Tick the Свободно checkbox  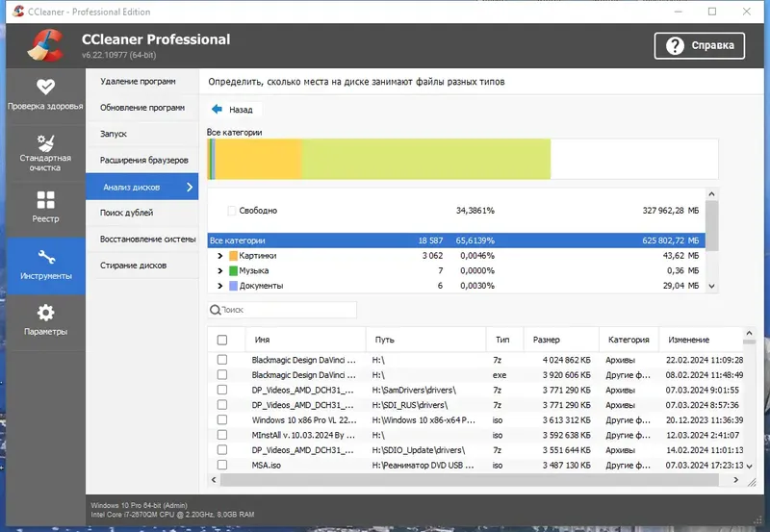pos(232,211)
